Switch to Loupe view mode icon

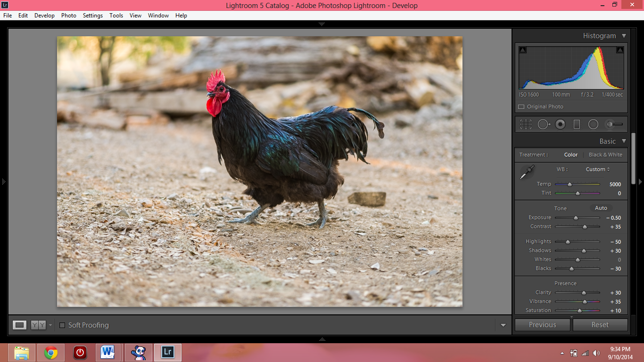click(x=19, y=325)
